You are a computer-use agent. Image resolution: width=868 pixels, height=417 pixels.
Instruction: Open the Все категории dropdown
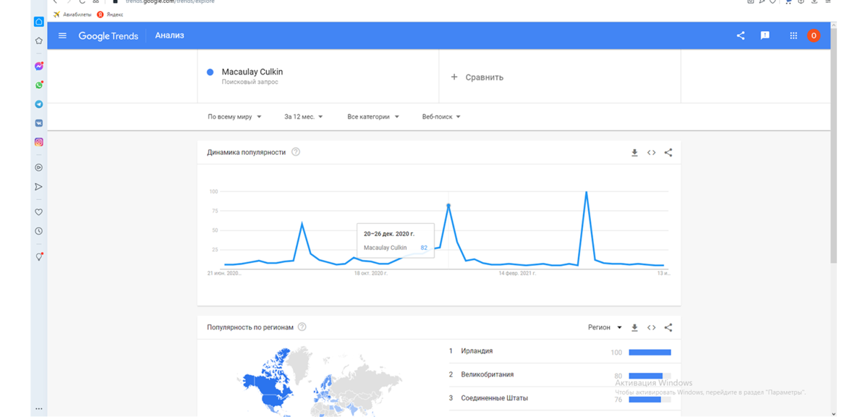point(373,117)
